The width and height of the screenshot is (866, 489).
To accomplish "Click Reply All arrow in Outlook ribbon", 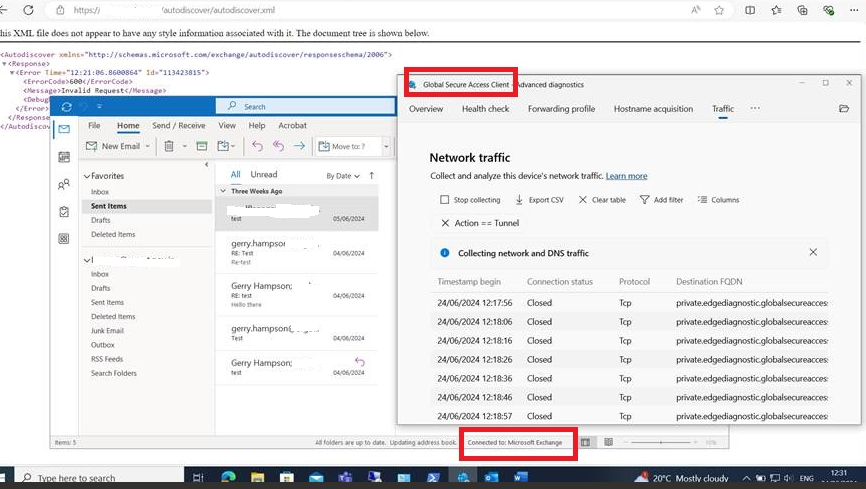I will click(278, 146).
